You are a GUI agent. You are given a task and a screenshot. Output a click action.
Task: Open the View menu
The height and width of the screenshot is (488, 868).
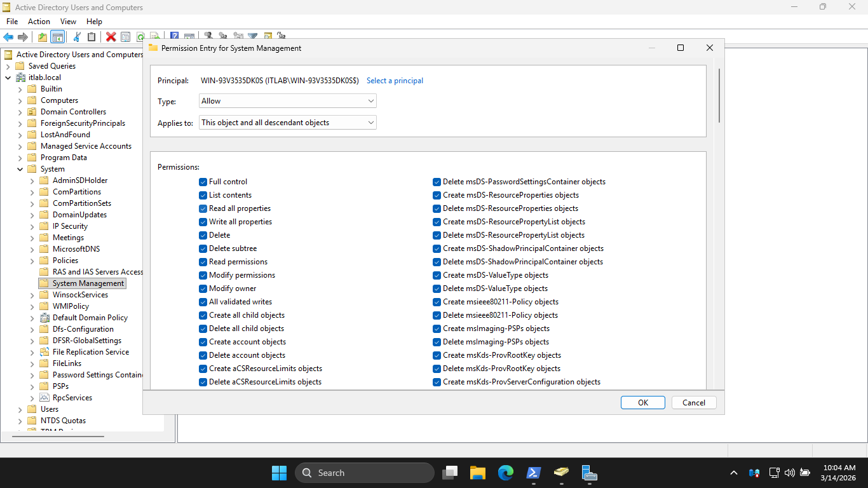68,22
